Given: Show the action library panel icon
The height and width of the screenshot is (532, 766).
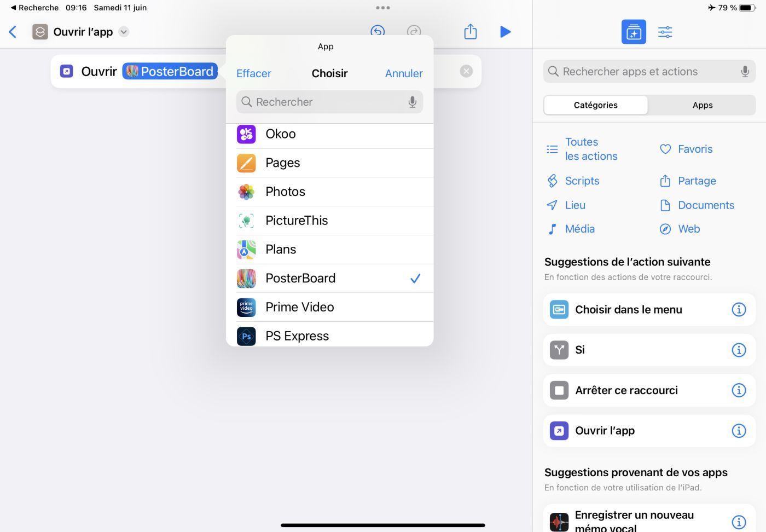Looking at the screenshot, I should click(634, 32).
